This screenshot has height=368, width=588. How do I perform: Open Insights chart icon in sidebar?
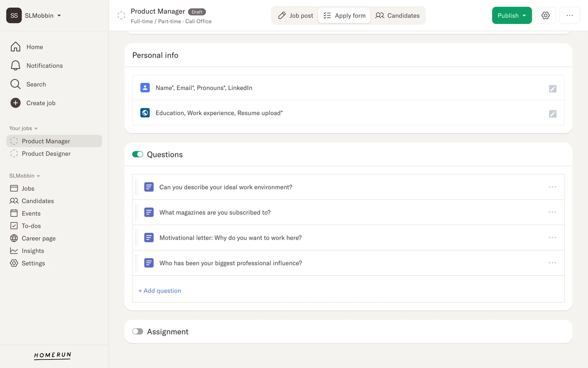pos(14,251)
